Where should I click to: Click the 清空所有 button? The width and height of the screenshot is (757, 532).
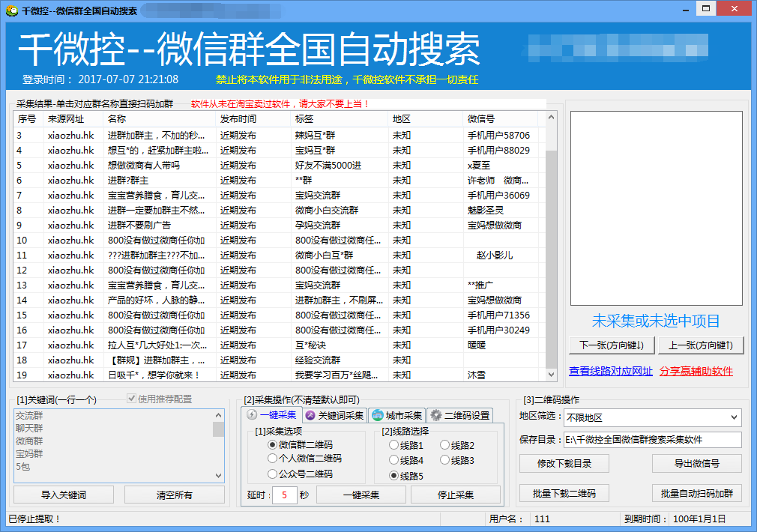click(x=175, y=495)
